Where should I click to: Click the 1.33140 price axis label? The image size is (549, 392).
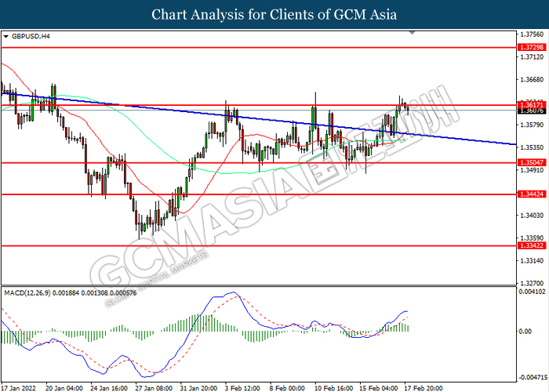532,261
